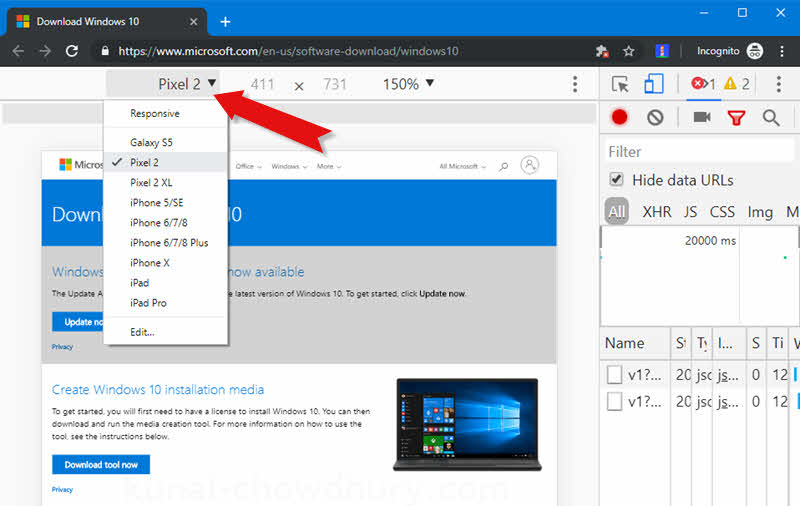
Task: Click the 731 height field
Action: (x=335, y=84)
